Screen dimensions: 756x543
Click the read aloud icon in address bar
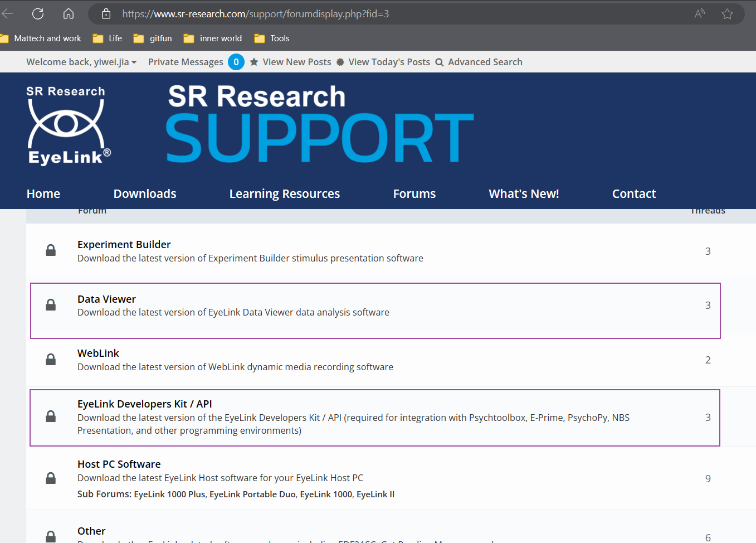point(700,13)
